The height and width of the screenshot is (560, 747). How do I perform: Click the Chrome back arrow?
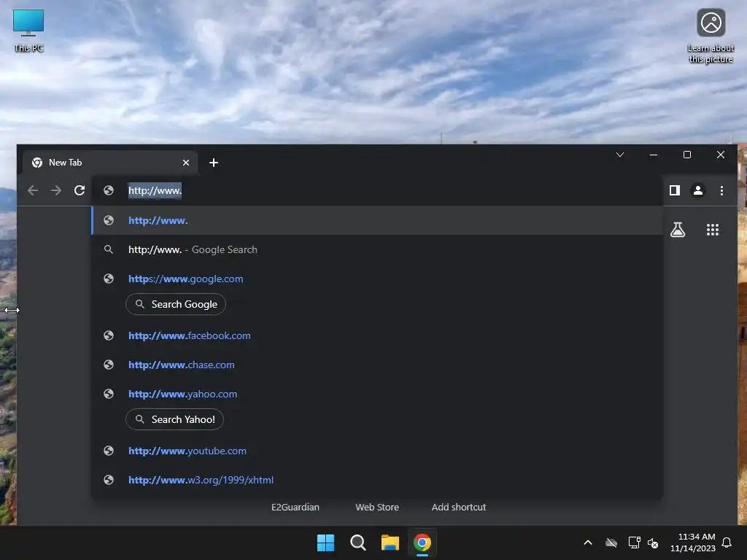33,190
